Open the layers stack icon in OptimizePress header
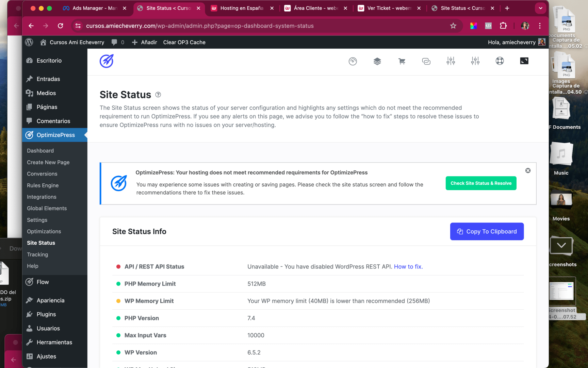Viewport: 588px width, 368px height. (x=377, y=61)
